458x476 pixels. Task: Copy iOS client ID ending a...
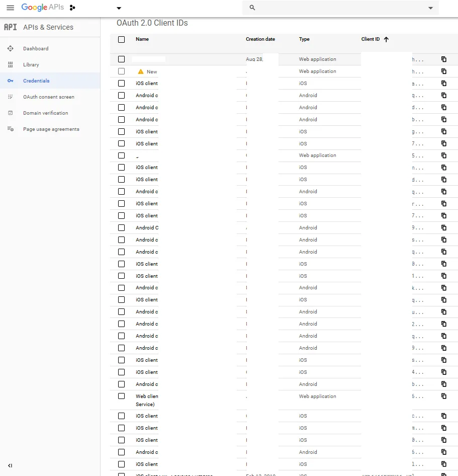click(444, 83)
